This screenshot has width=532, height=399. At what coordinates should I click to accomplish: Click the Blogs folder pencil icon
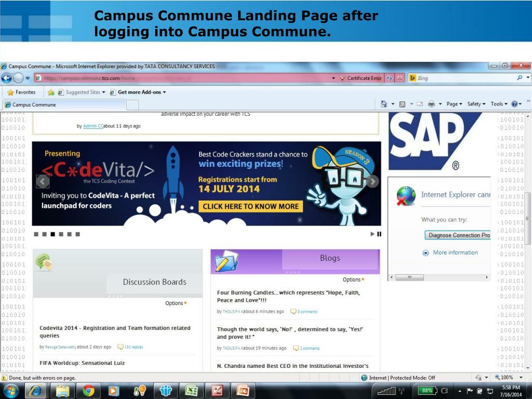(x=227, y=261)
